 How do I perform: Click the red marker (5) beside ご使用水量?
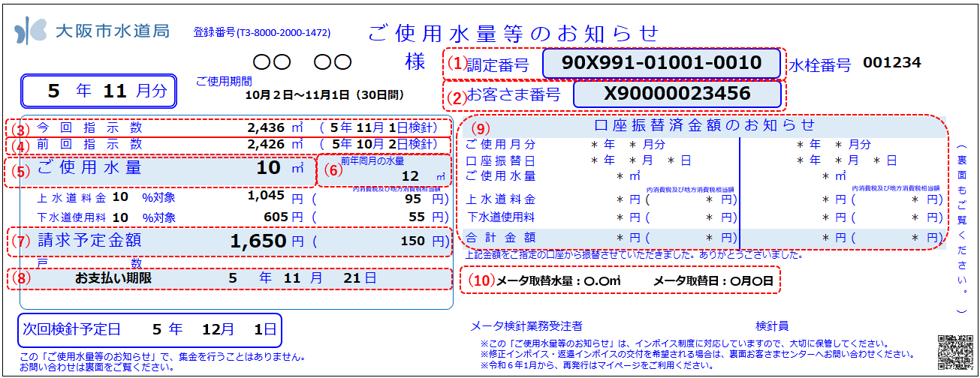click(x=23, y=171)
